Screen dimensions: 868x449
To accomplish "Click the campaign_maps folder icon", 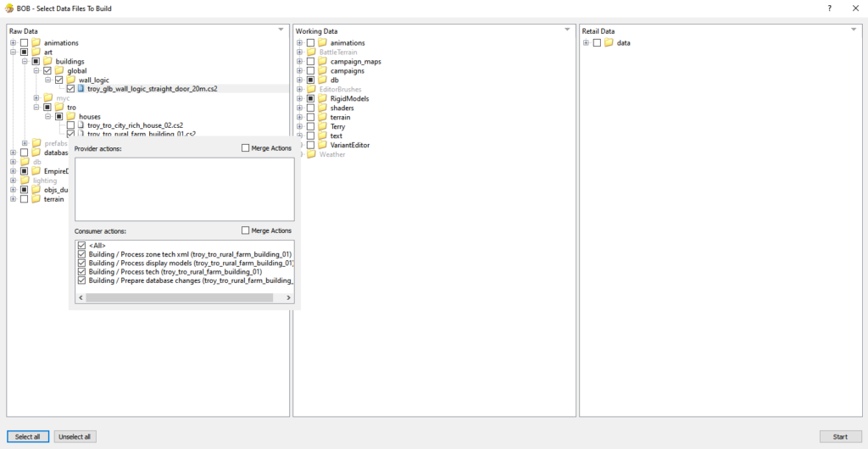I will (322, 61).
